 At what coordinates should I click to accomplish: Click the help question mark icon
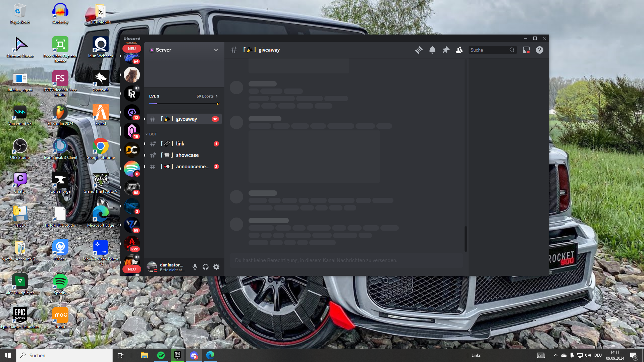point(539,50)
